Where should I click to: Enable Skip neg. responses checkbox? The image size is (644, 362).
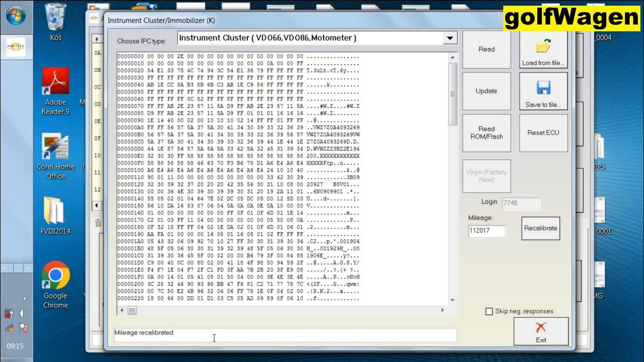[x=489, y=311]
